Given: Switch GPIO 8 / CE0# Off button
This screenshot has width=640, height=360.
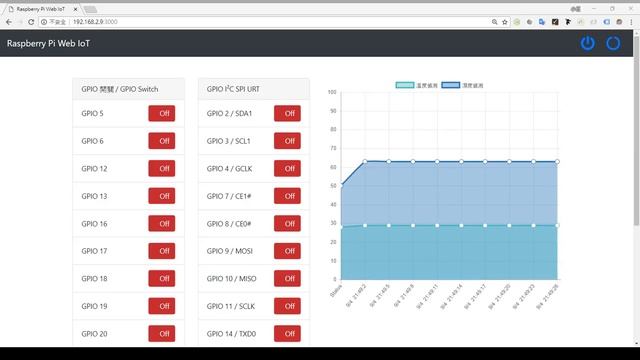Looking at the screenshot, I should [x=287, y=223].
